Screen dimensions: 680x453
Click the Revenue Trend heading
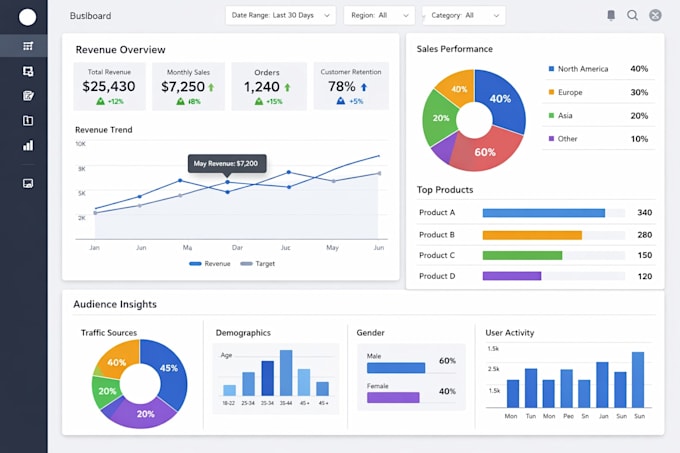104,130
